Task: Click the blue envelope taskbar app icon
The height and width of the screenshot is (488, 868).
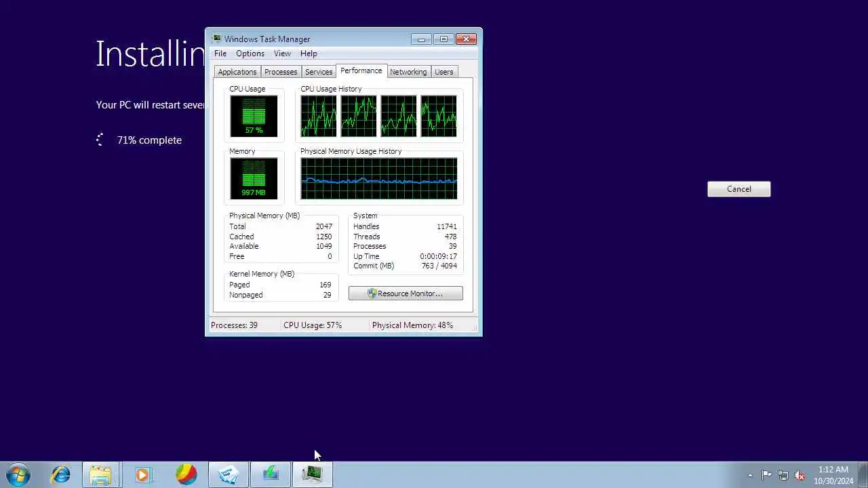Action: pyautogui.click(x=228, y=474)
